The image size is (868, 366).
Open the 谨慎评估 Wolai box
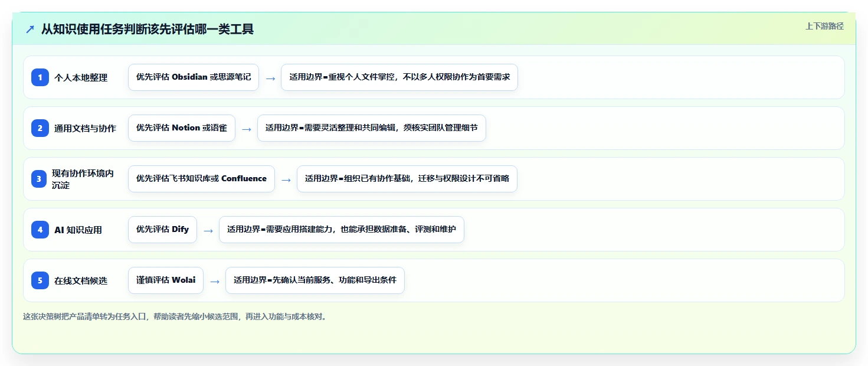pos(166,280)
